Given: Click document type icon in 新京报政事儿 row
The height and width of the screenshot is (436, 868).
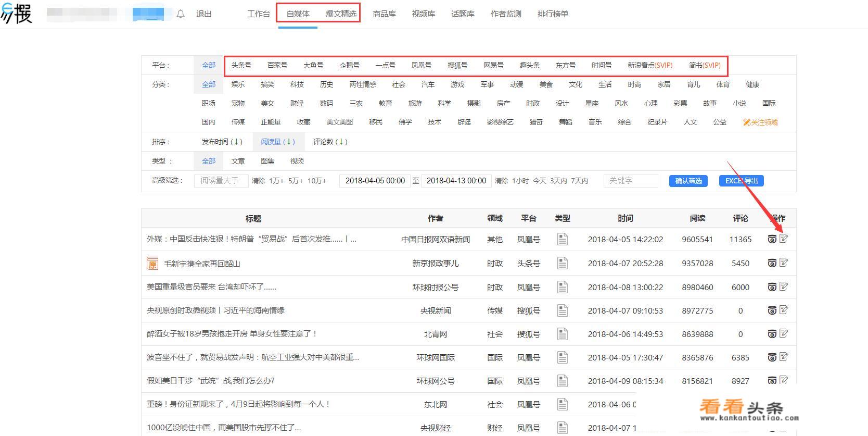Looking at the screenshot, I should (563, 263).
